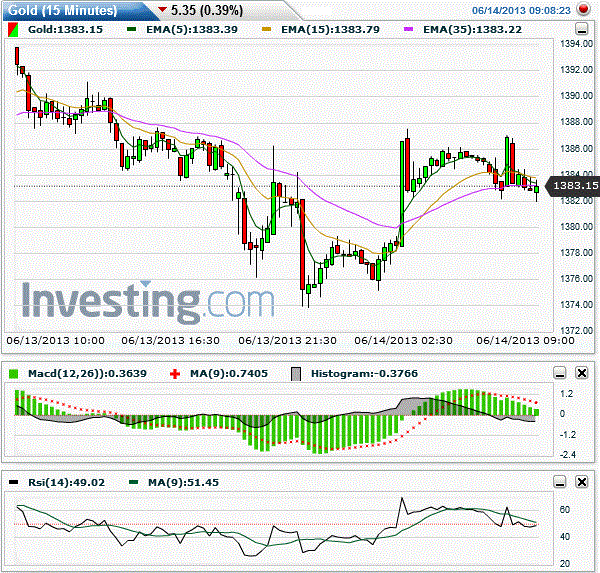The image size is (600, 573).
Task: Click the MA(9):51.45 legend label
Action: (183, 482)
